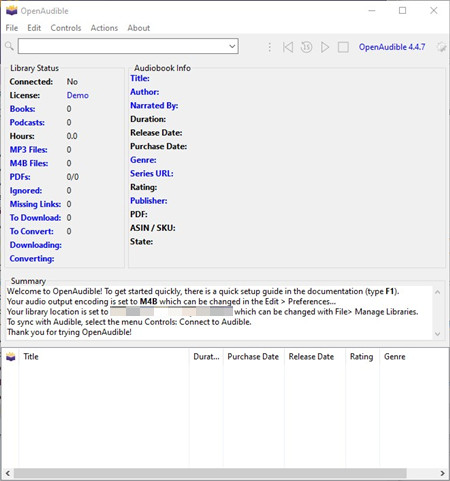Viewport: 450px width, 481px height.
Task: Click the play button
Action: point(325,47)
